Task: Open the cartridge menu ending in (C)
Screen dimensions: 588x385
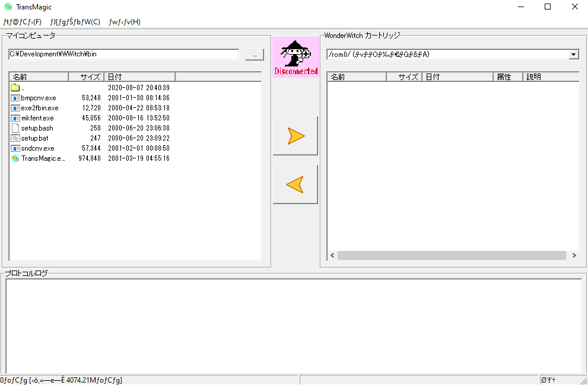Action: 75,22
